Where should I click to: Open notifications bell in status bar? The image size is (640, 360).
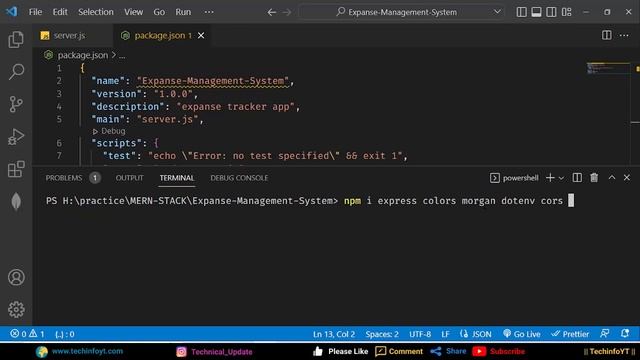pyautogui.click(x=625, y=333)
